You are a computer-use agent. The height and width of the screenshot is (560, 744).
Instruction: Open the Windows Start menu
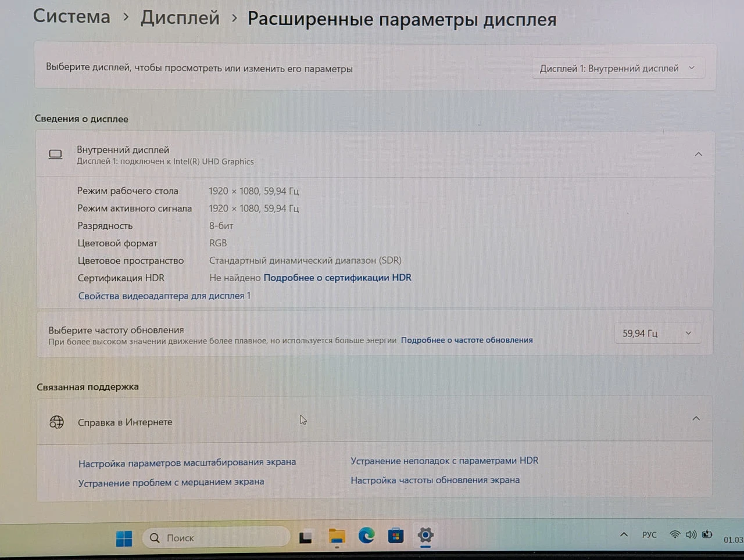coord(124,538)
